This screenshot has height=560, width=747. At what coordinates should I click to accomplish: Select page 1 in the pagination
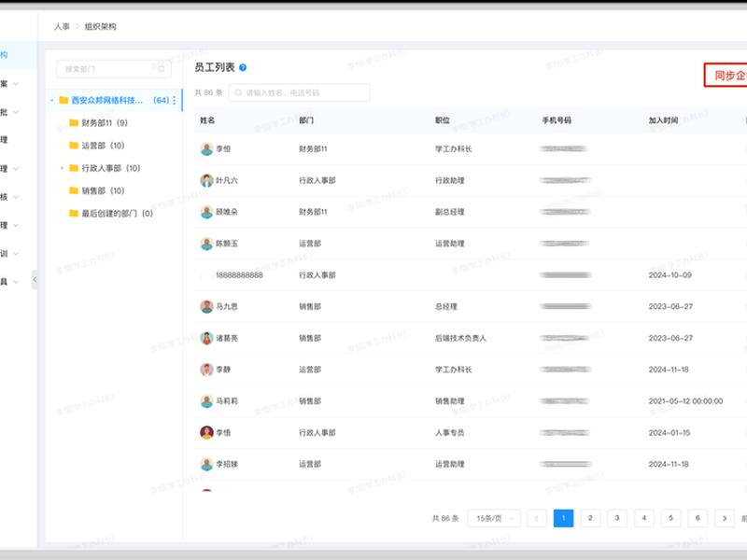click(x=564, y=518)
